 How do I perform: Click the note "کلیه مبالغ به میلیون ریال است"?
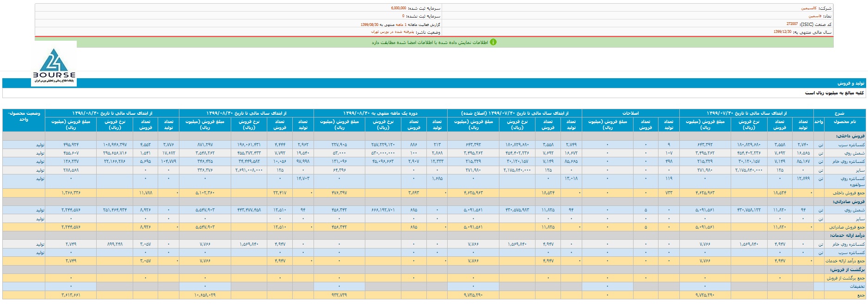click(834, 93)
